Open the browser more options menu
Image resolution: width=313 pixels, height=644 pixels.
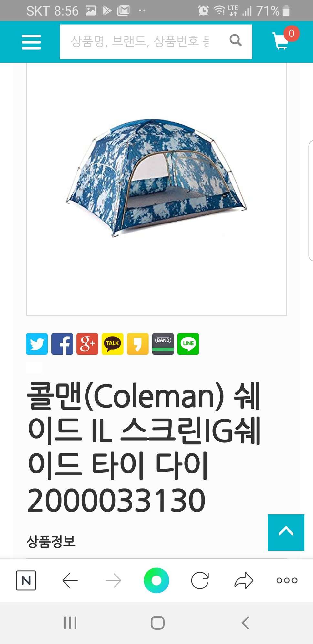pos(287,580)
